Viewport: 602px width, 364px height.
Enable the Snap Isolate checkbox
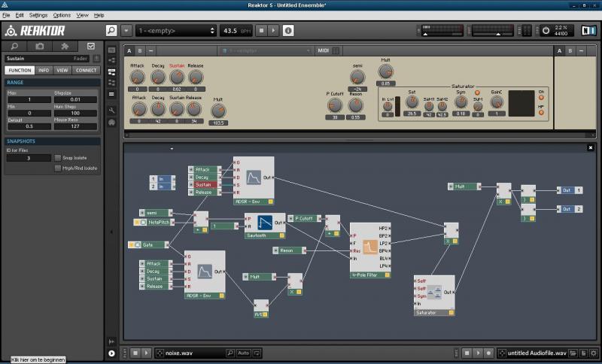point(58,158)
